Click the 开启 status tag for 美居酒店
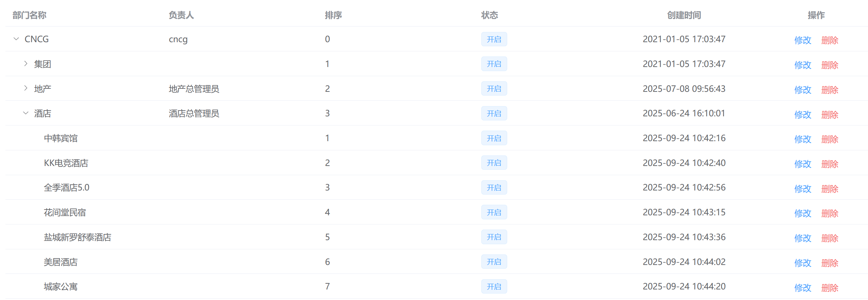Image resolution: width=868 pixels, height=300 pixels. pyautogui.click(x=494, y=262)
